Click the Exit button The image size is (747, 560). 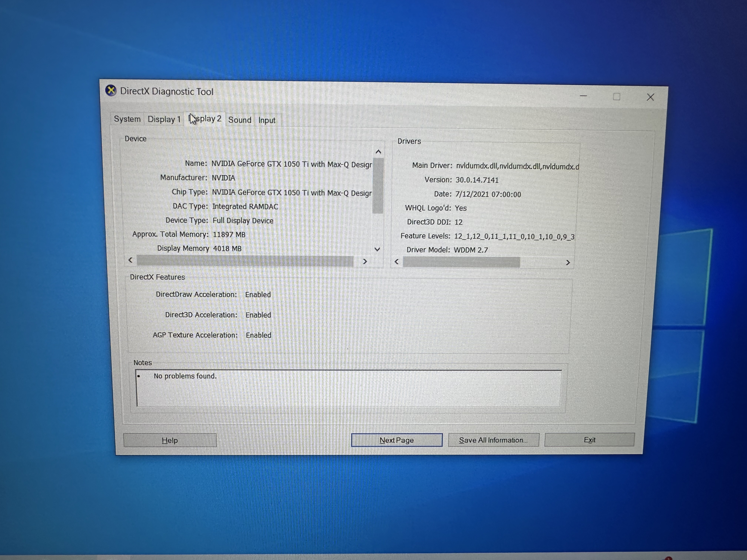click(590, 440)
